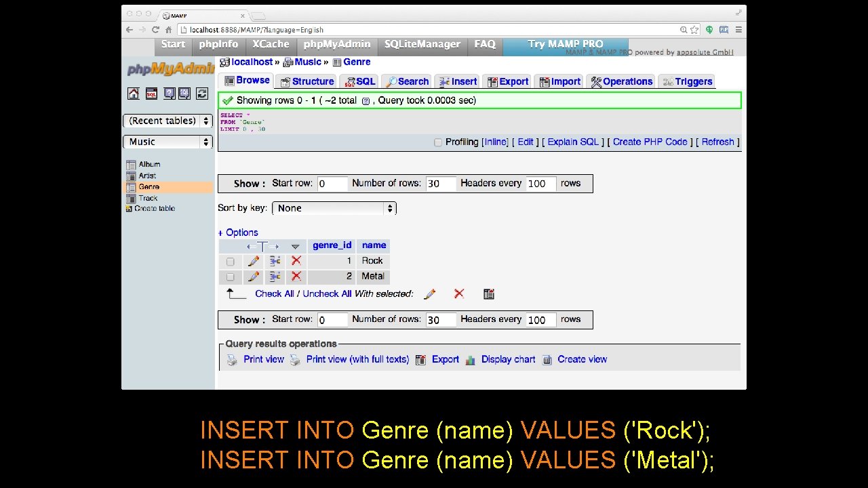This screenshot has height=488, width=868.
Task: Open FAQ in MAMP navigation bar
Action: tap(485, 44)
